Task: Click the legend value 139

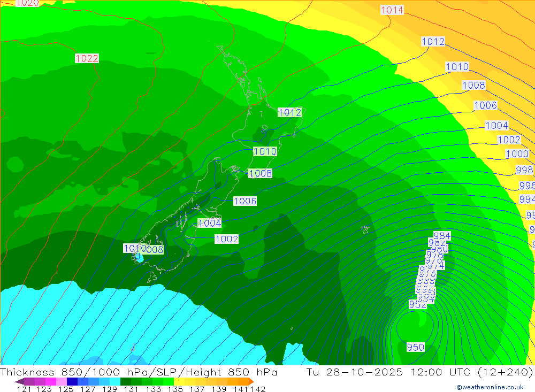Action: (x=219, y=389)
